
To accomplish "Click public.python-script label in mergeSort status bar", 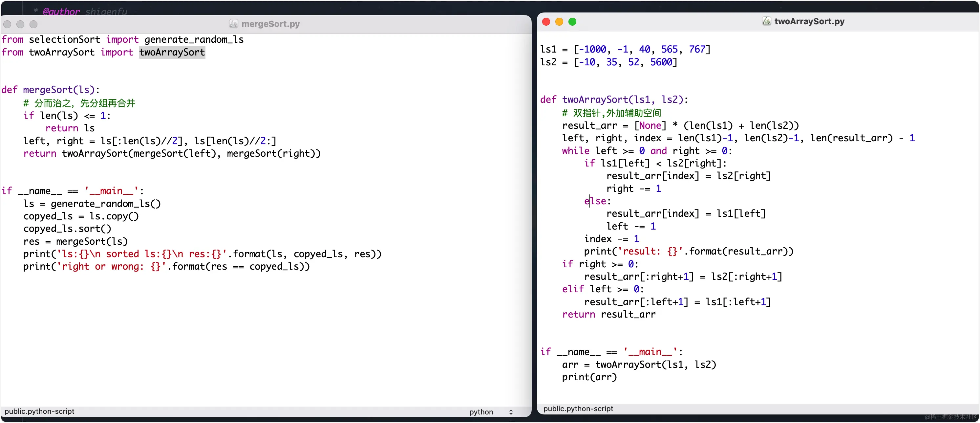I will click(x=40, y=411).
